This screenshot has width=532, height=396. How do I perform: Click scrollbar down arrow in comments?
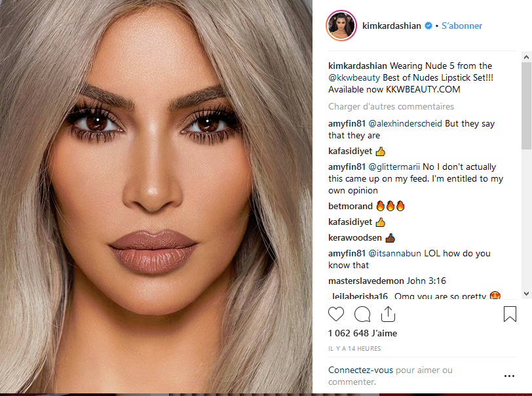[526, 294]
